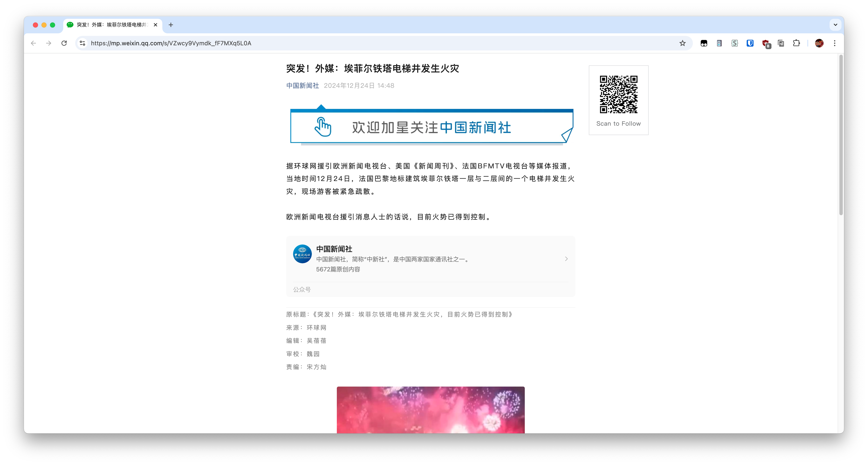Screen dimensions: 868x465
Task: Click the 欢迎加星关注中国新闻社 banner
Action: (431, 127)
